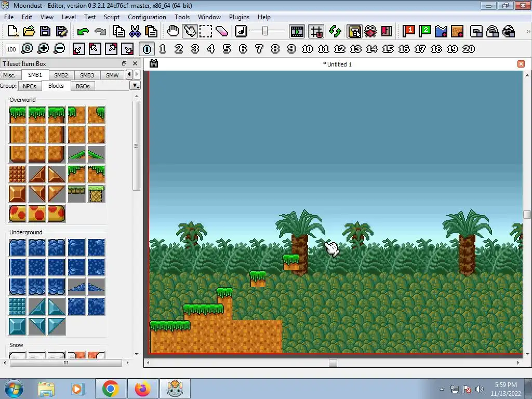Expand the toolbar overflow chevron
This screenshot has width=532, height=399.
point(528,31)
